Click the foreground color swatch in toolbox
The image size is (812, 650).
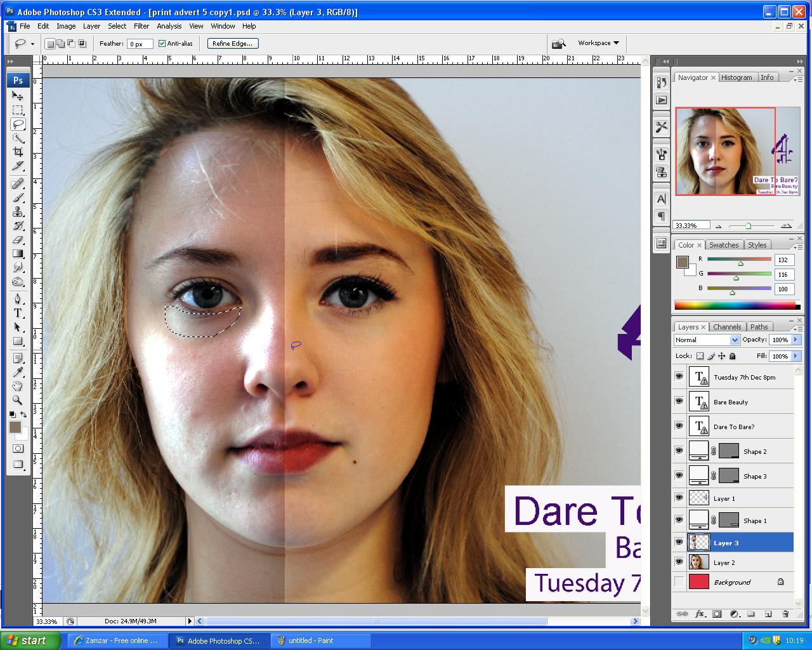coord(15,427)
